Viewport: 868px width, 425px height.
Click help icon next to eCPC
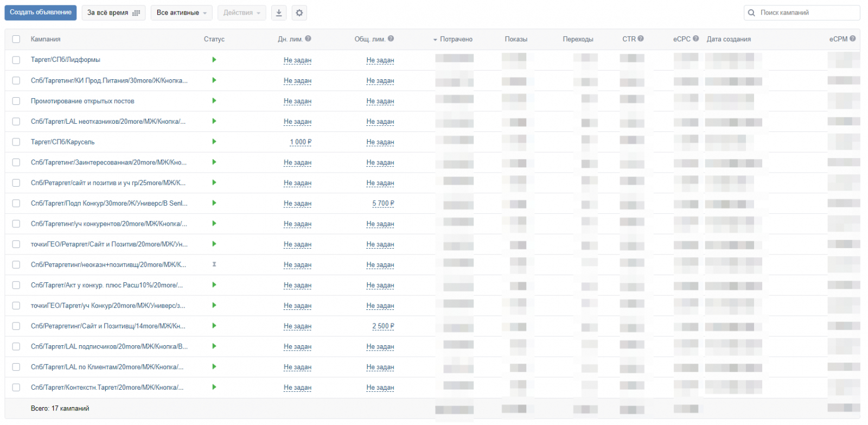[x=695, y=39]
